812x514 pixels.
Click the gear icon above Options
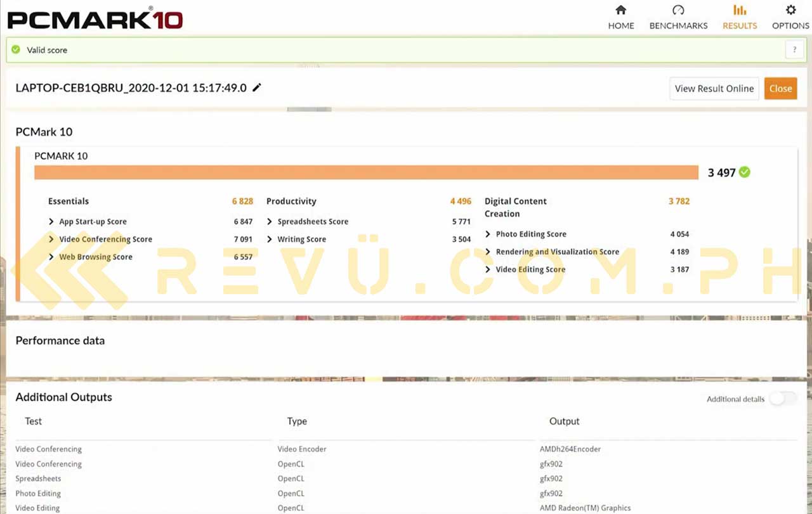790,10
